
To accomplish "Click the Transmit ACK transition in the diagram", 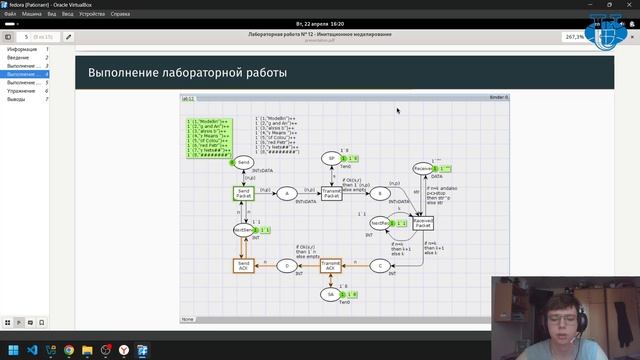I will 331,266.
